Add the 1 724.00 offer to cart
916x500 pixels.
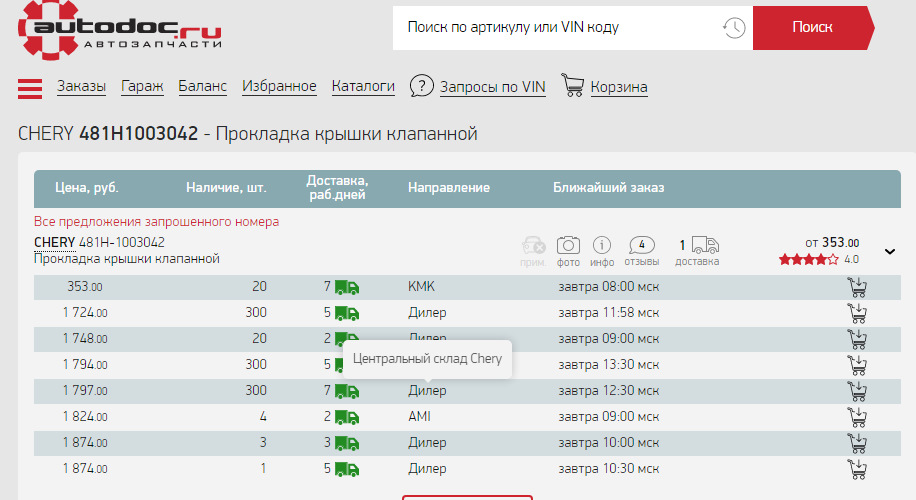click(857, 313)
